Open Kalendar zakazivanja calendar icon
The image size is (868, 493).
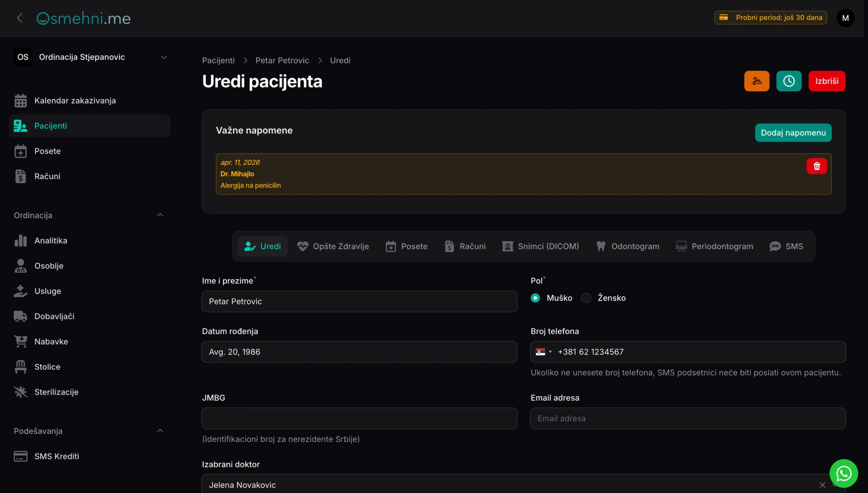(21, 101)
